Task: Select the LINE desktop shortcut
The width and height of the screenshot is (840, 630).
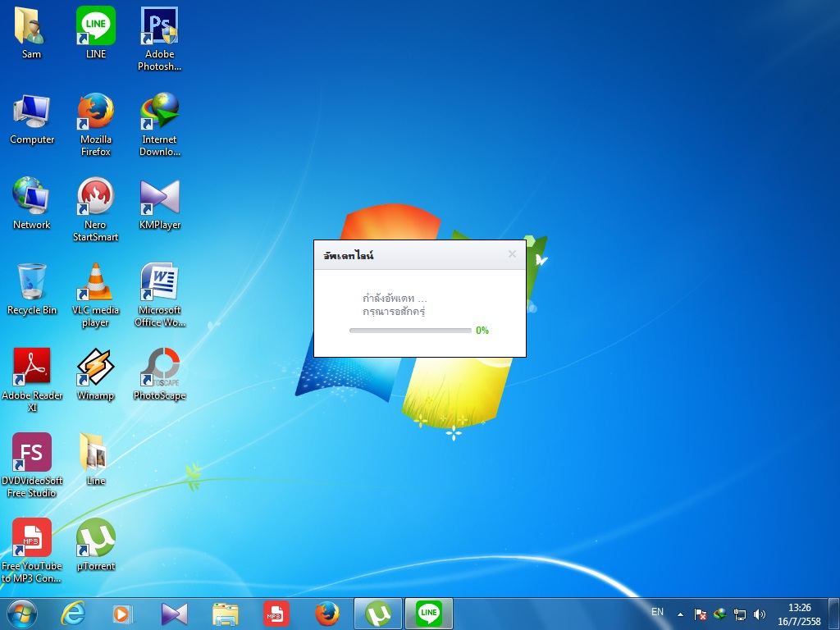Action: 96,33
